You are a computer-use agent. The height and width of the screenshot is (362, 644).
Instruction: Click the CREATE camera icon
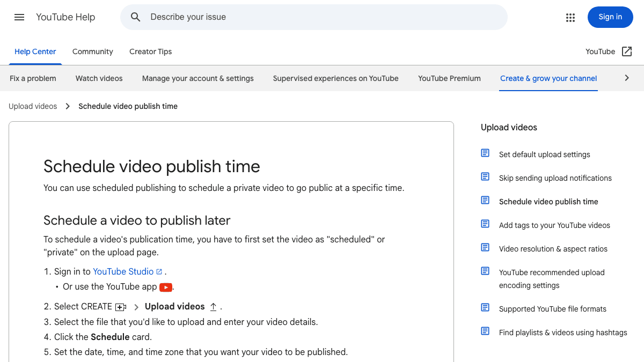point(121,307)
